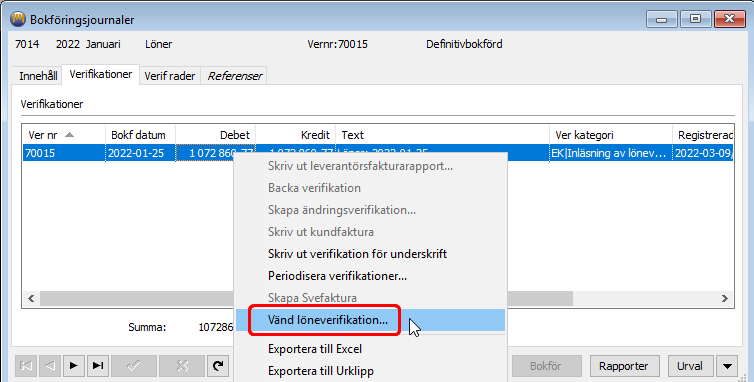Click the Bokf datum column header

point(140,135)
